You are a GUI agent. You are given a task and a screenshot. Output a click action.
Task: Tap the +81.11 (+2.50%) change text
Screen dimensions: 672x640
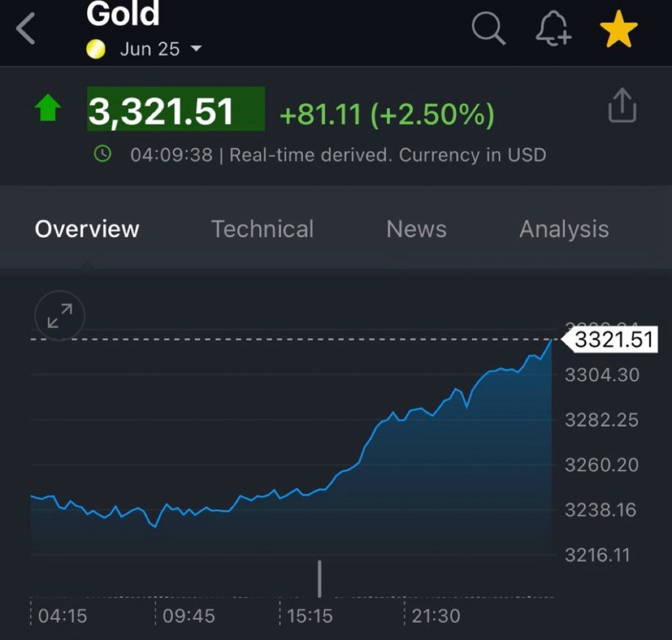(x=386, y=115)
